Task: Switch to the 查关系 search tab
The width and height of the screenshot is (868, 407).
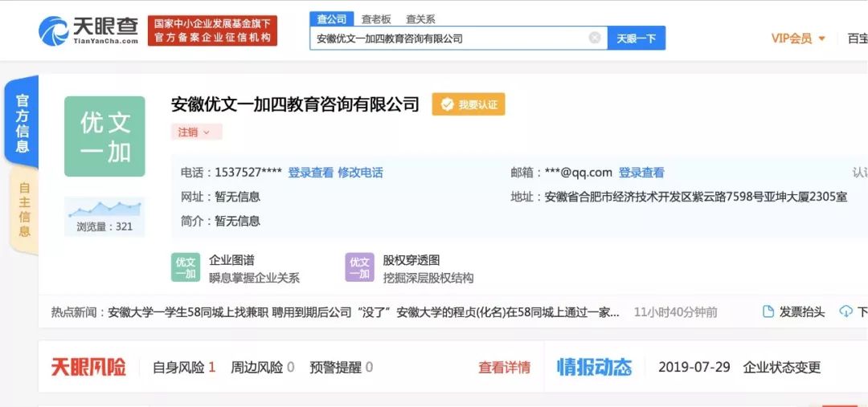Action: (420, 18)
